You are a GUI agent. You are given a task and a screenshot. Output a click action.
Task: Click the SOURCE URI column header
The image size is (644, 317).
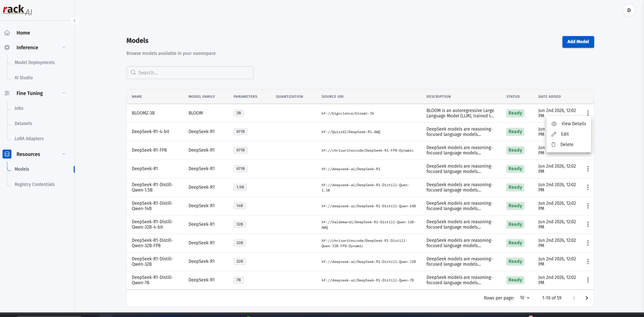click(332, 97)
